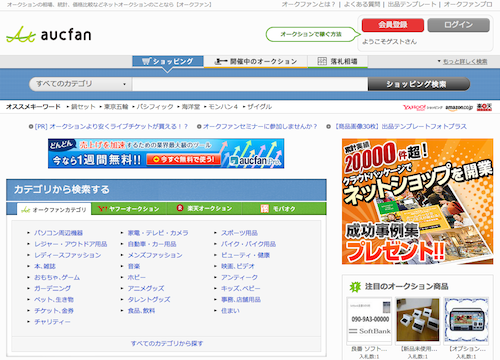
Task: Switch to the 落札相場 tab
Action: pyautogui.click(x=338, y=61)
